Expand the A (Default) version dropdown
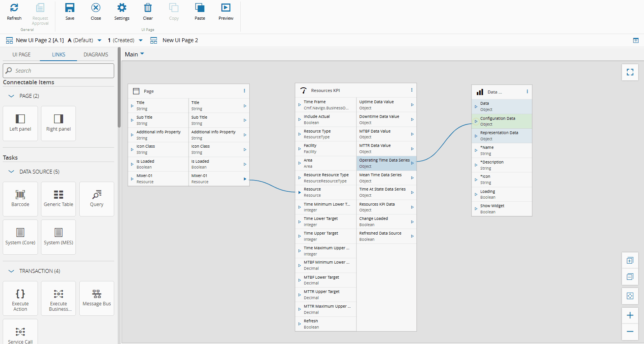Viewport: 644px width, 344px height. click(x=99, y=40)
